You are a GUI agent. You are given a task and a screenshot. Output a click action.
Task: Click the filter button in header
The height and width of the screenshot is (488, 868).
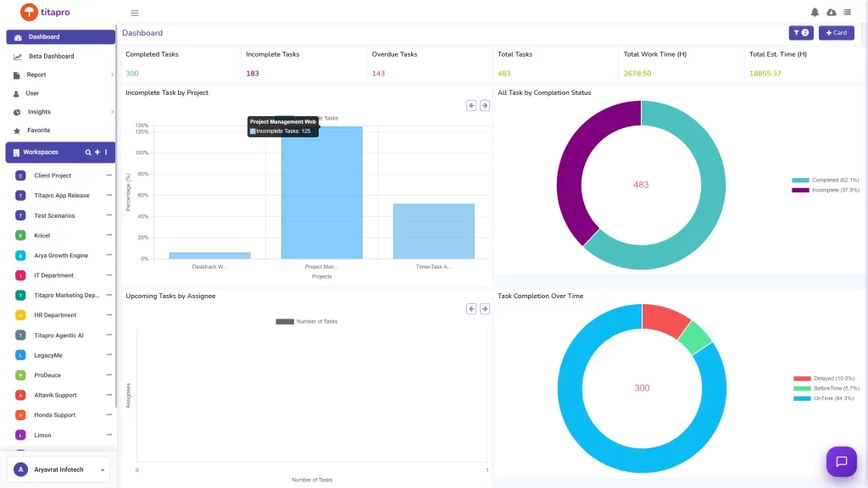801,33
